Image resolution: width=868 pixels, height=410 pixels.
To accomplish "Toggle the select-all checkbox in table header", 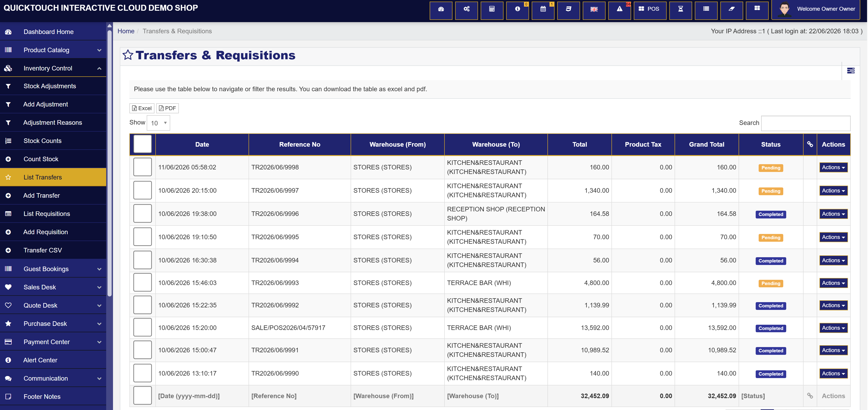I will [x=143, y=144].
